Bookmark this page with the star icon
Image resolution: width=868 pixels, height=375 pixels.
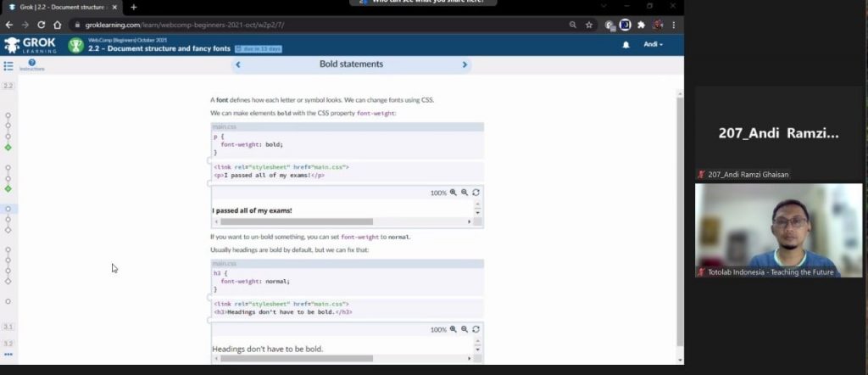click(589, 25)
